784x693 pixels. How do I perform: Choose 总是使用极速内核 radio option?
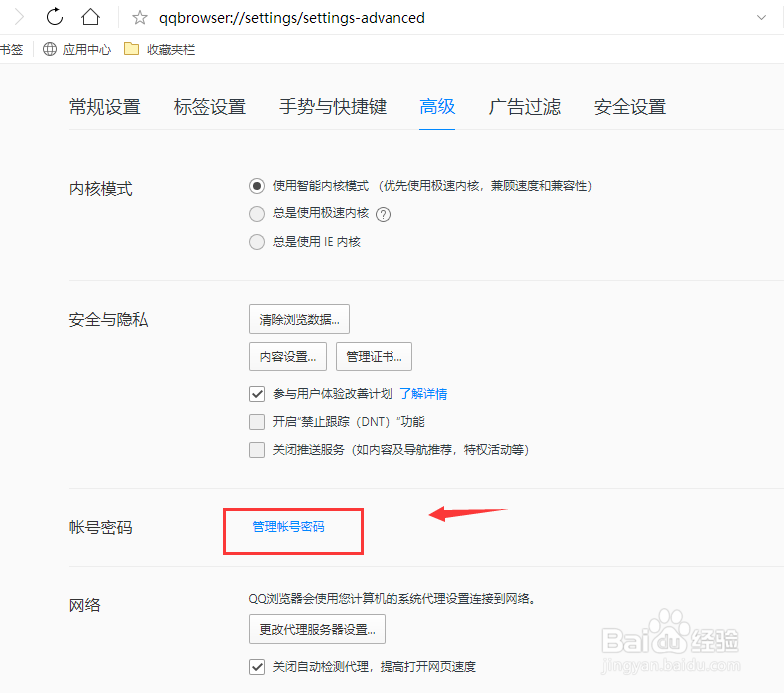[257, 214]
